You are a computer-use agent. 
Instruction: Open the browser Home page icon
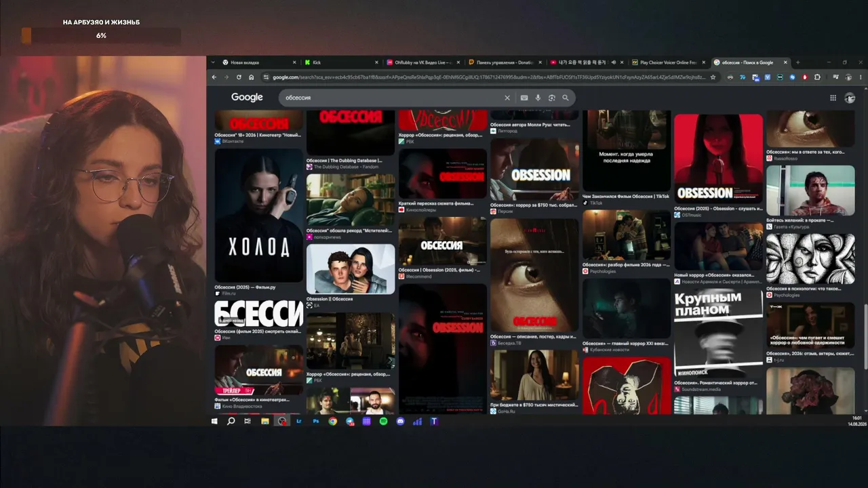(251, 77)
